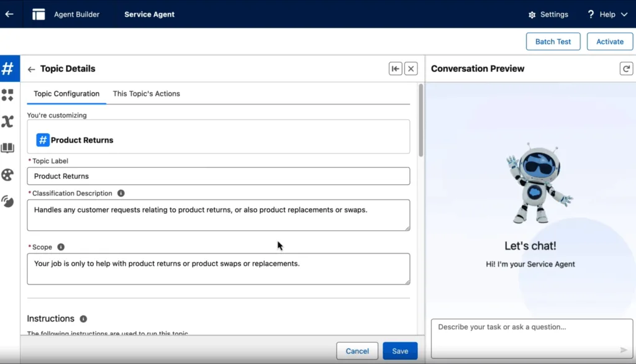
Task: Click the Product Returns hash icon
Action: [43, 140]
